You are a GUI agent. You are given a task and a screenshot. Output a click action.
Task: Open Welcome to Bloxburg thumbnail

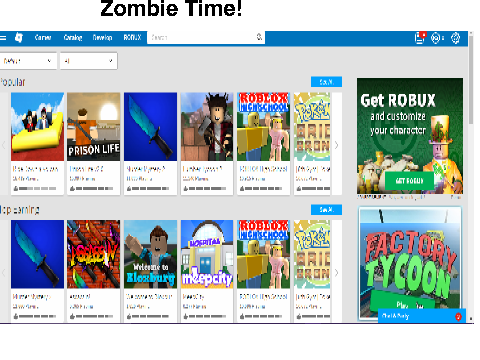pos(150,254)
